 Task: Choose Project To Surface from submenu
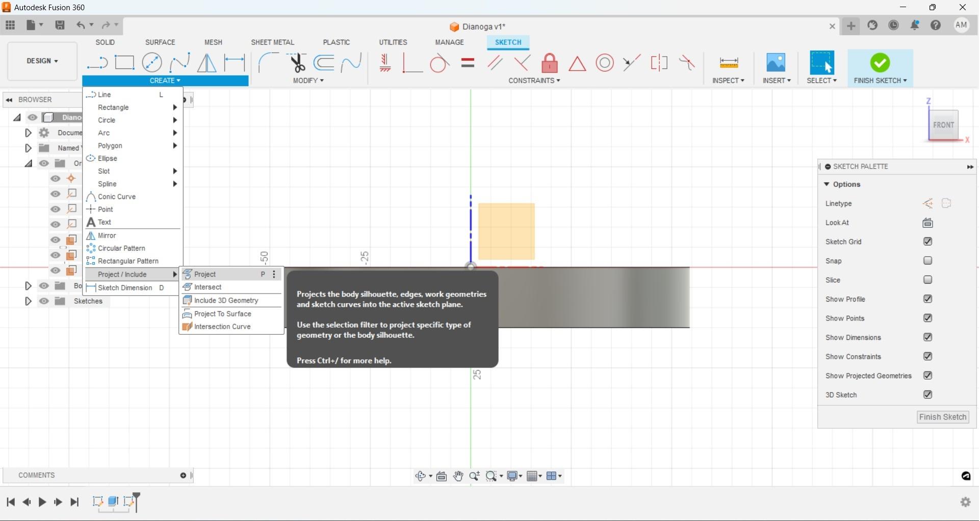tap(231, 314)
